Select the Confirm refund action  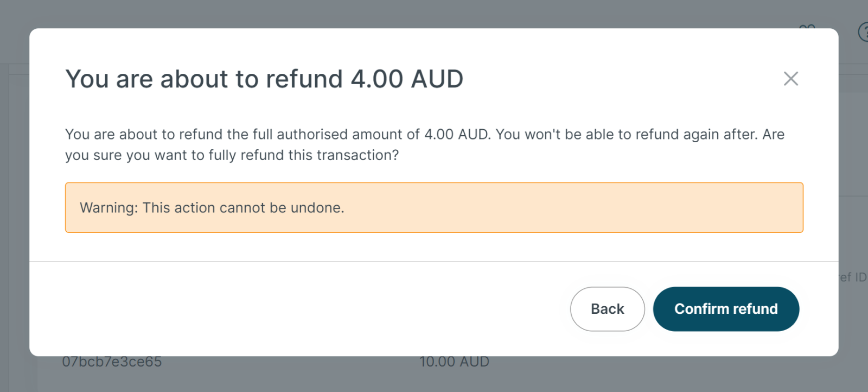726,308
